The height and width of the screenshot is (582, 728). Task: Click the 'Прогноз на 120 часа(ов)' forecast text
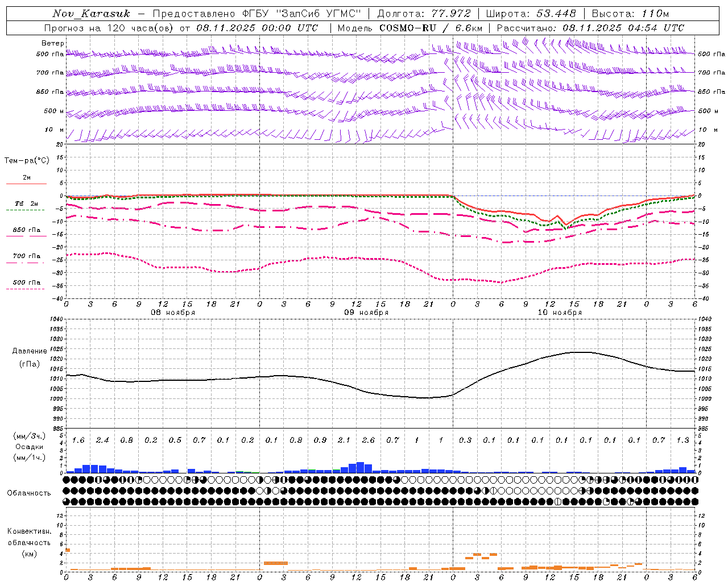coord(110,28)
